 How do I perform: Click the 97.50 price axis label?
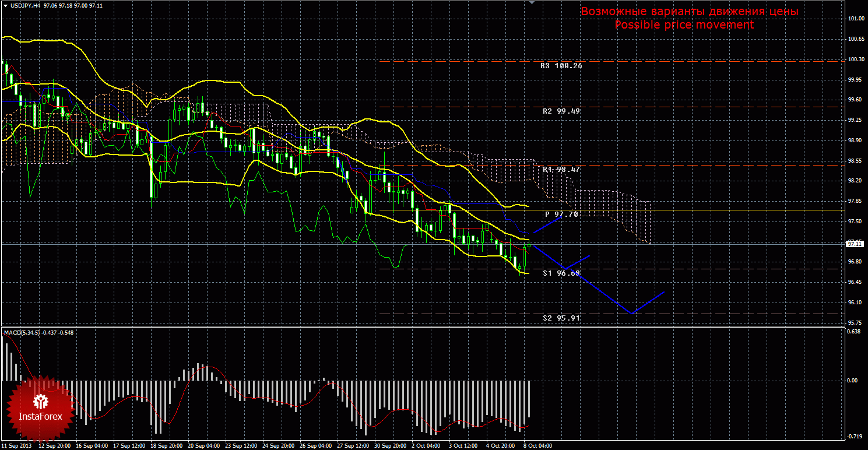(x=856, y=222)
